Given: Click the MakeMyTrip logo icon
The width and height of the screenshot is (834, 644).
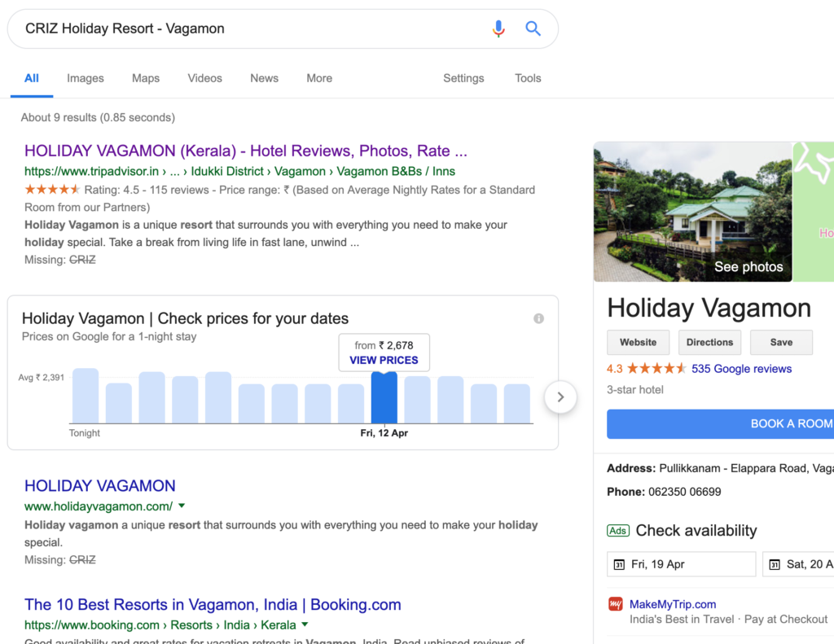Looking at the screenshot, I should [616, 604].
